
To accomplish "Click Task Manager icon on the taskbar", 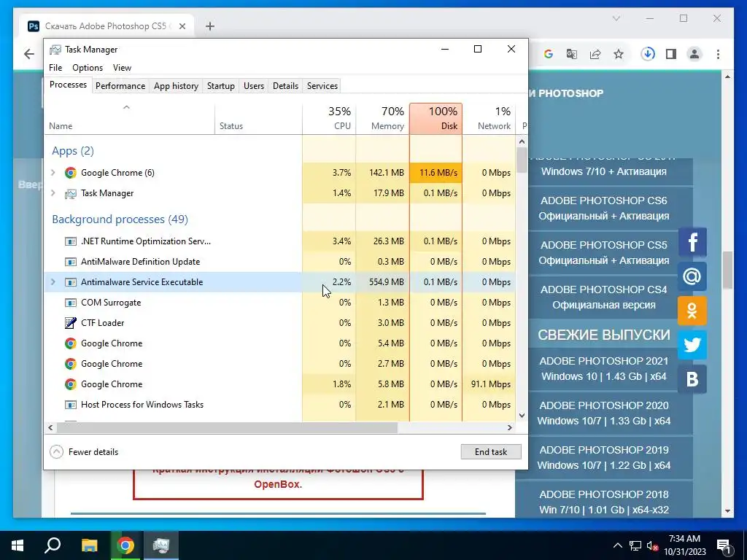I will pos(161,545).
